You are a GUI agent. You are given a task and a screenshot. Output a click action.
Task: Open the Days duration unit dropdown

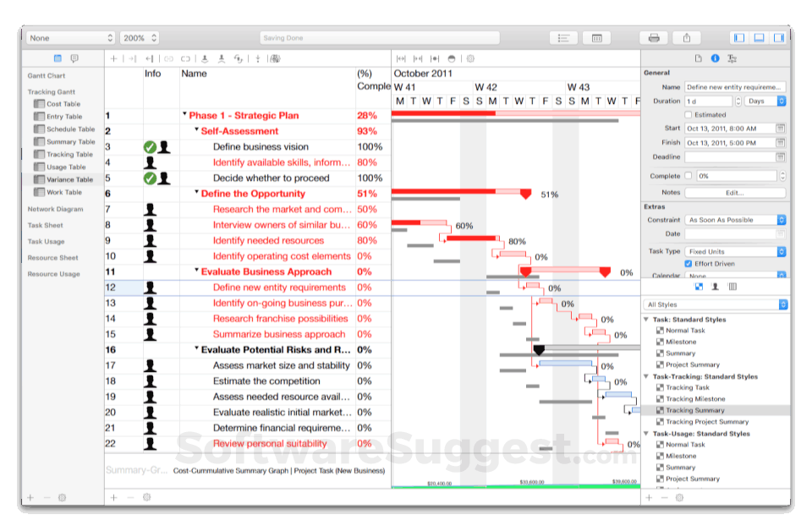pyautogui.click(x=765, y=101)
